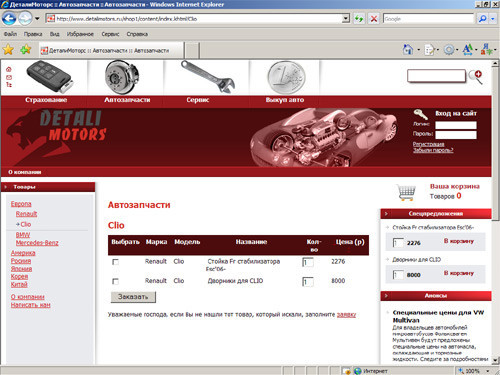
Task: Click the green Refresh page icon
Action: tap(359, 19)
